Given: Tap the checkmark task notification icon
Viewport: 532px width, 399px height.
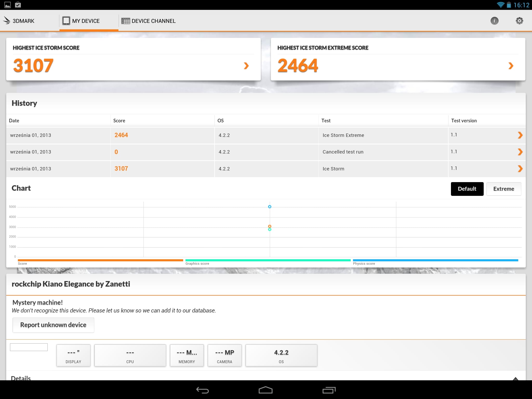Looking at the screenshot, I should (x=18, y=5).
